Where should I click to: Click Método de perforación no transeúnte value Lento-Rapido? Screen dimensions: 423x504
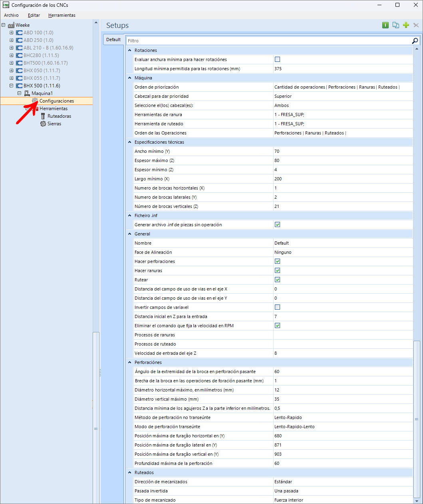click(x=343, y=417)
